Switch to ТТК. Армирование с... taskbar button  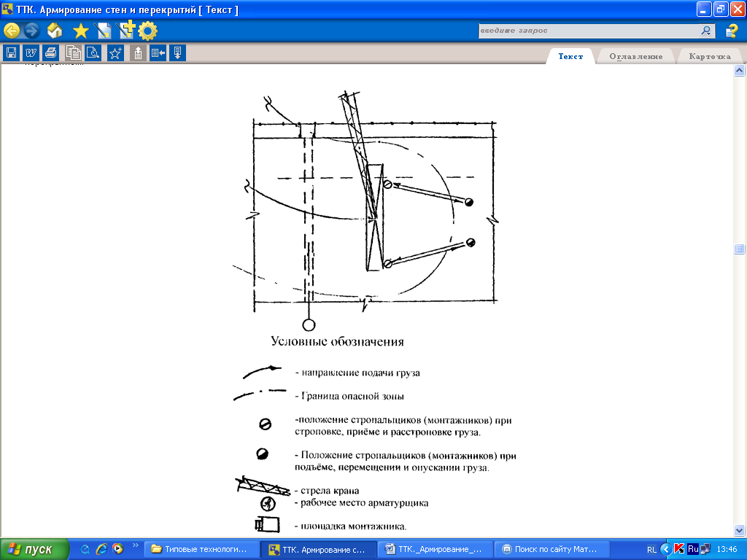pyautogui.click(x=319, y=549)
